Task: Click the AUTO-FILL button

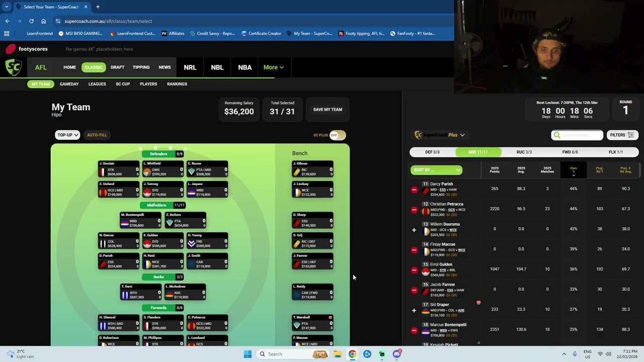Action: [97, 135]
